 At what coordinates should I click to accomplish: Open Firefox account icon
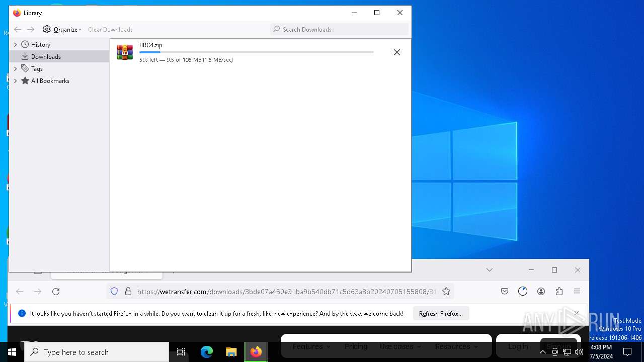coord(541,291)
